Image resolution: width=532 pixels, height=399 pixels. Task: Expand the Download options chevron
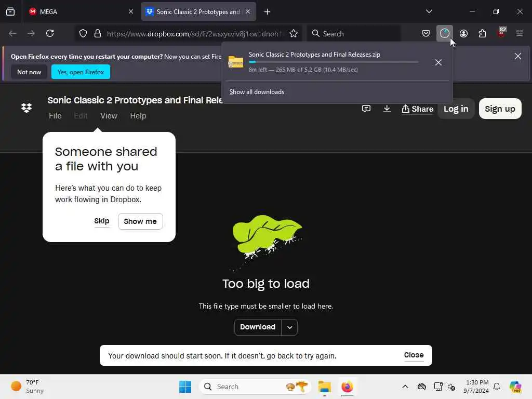pos(290,327)
